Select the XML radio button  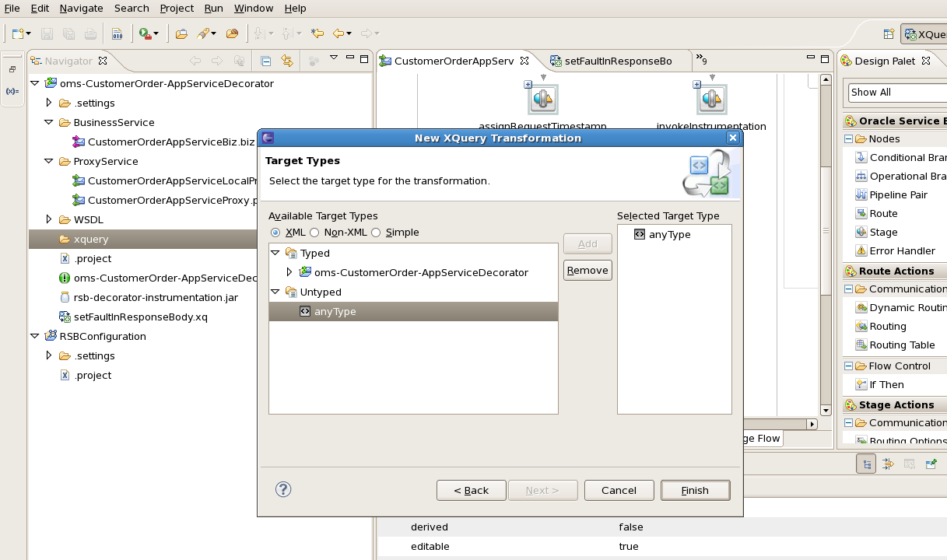point(275,233)
